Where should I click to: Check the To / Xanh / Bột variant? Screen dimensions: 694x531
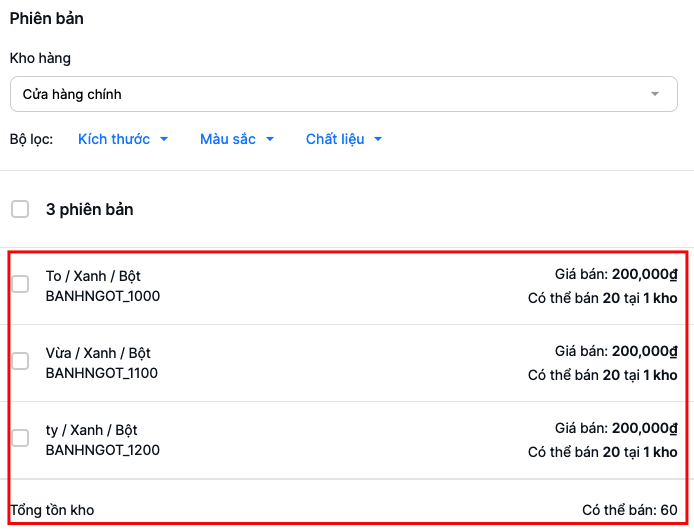pyautogui.click(x=20, y=284)
